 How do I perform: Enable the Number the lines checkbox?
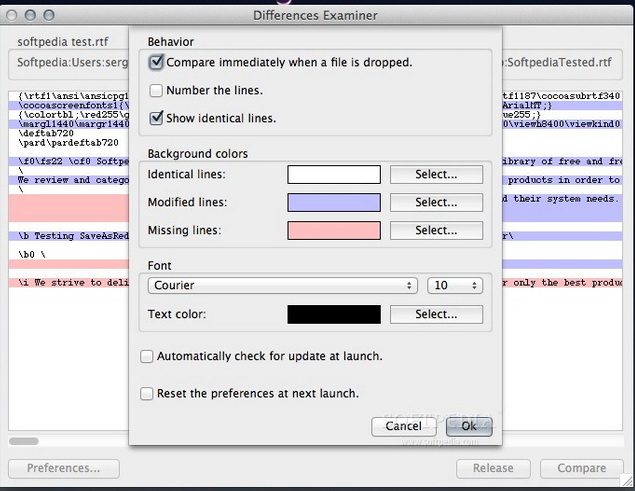click(x=156, y=90)
